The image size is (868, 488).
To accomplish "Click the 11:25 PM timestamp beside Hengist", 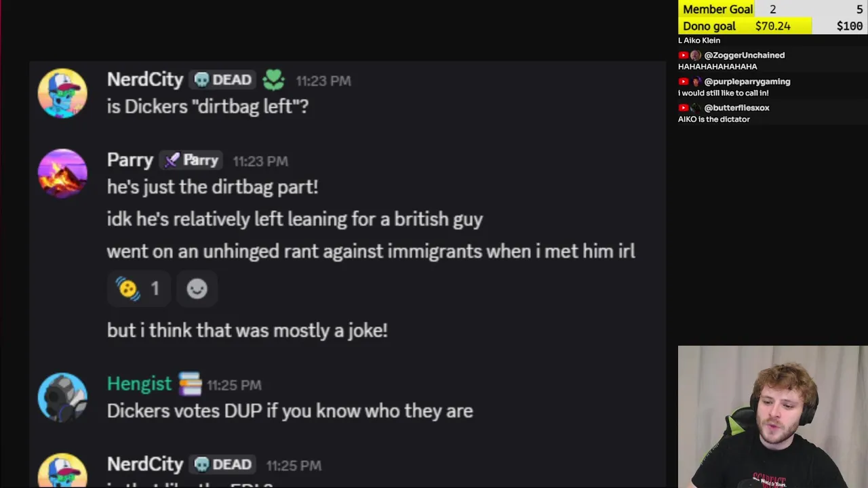I will (x=234, y=385).
